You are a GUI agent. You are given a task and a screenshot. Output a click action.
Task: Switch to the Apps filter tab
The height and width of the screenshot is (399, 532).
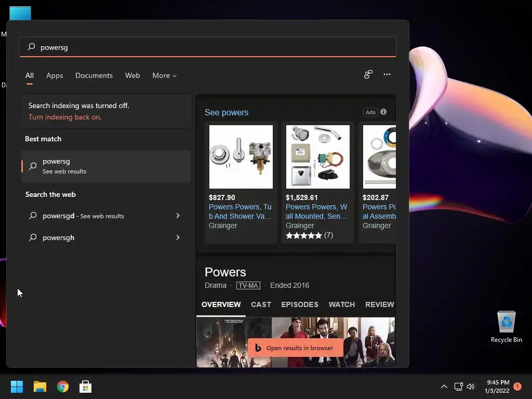(55, 76)
